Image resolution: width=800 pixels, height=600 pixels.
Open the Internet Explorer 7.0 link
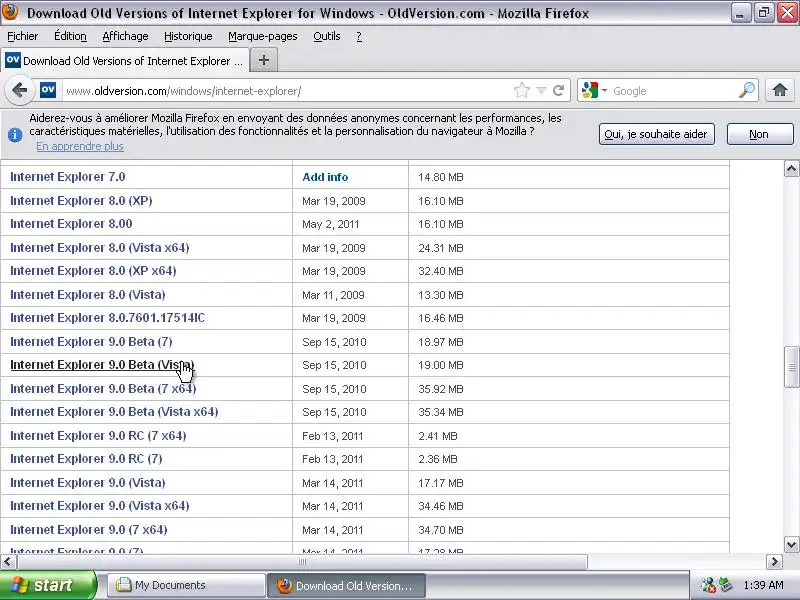pos(68,177)
